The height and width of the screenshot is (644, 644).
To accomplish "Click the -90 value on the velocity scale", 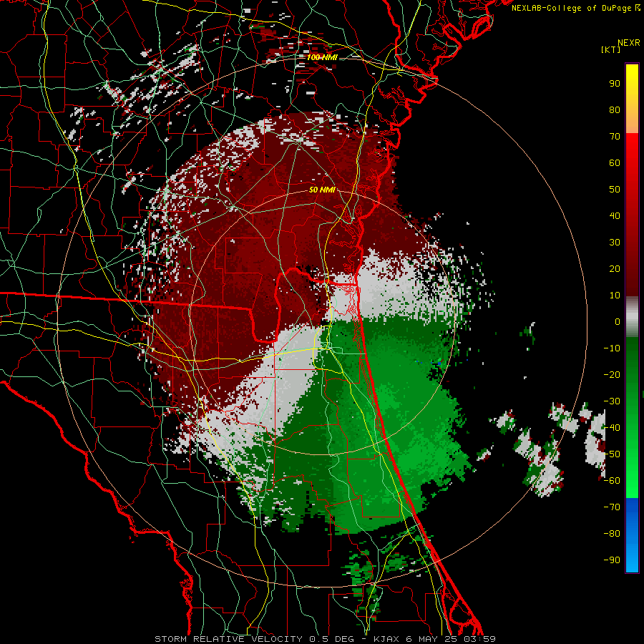I will point(612,560).
